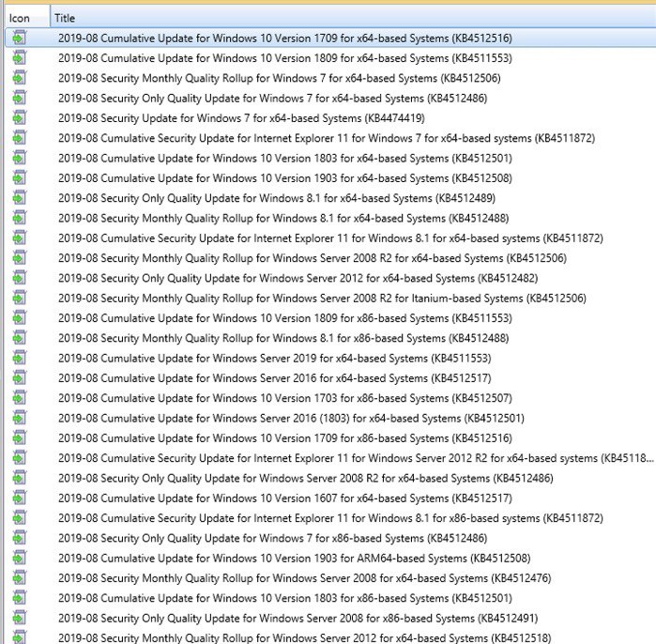Click icon beside Server 2008 R2 Itanium Rollup
This screenshot has height=644, width=656.
[20, 298]
